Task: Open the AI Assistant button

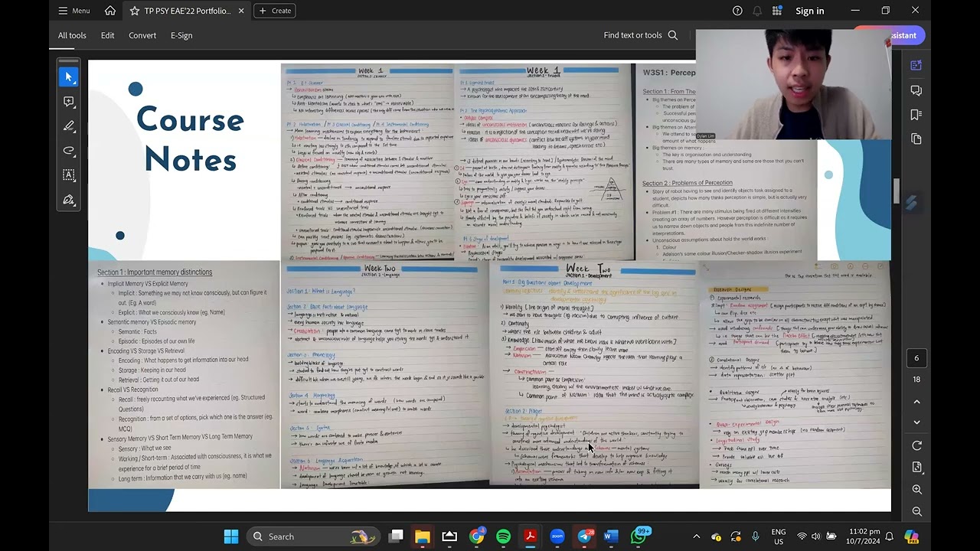Action: [908, 35]
